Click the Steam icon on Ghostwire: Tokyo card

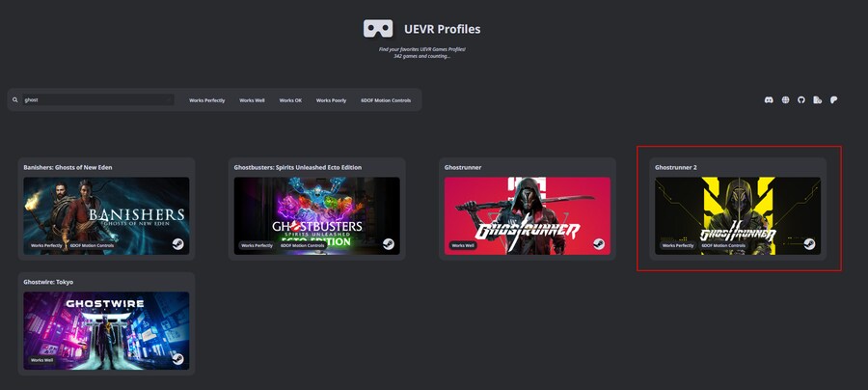point(178,358)
